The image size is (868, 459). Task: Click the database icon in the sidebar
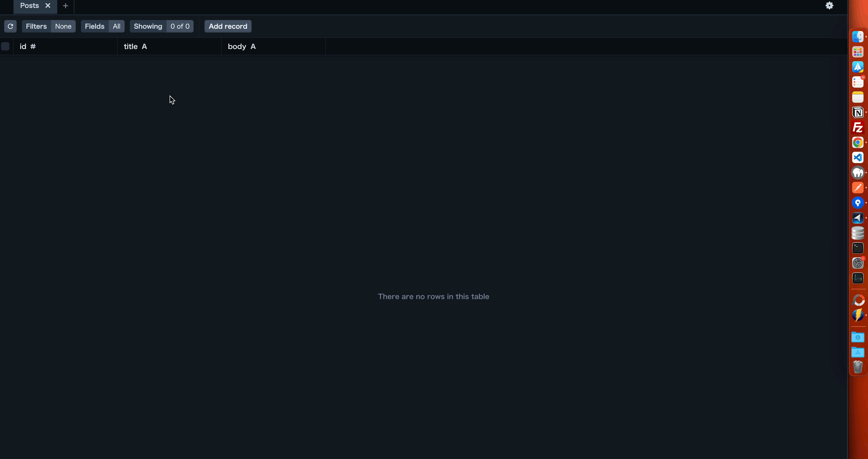pyautogui.click(x=858, y=233)
